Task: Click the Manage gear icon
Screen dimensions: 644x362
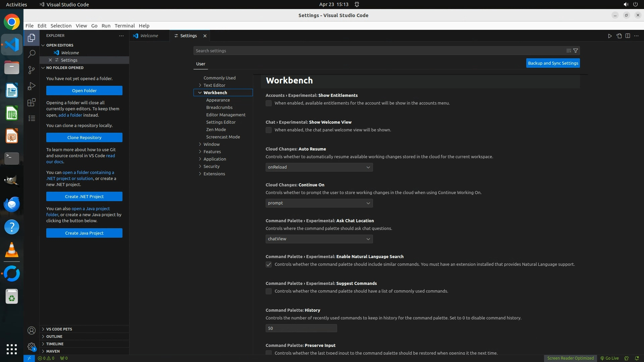Action: (32, 347)
